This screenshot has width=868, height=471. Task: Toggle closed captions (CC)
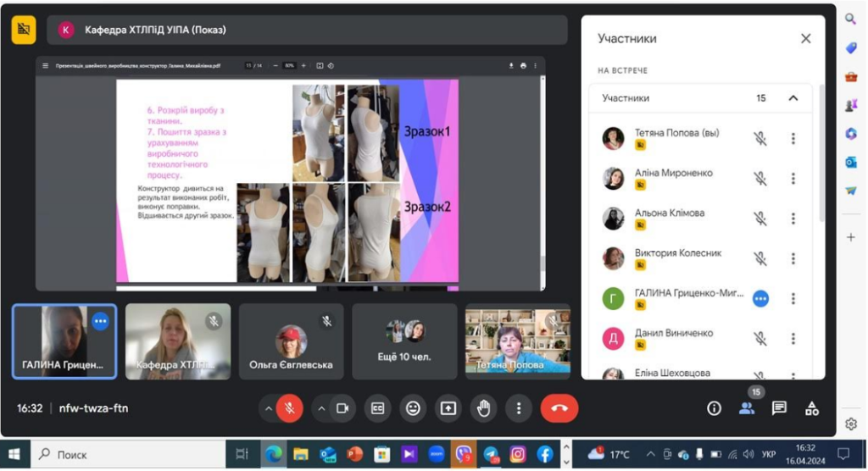[377, 408]
